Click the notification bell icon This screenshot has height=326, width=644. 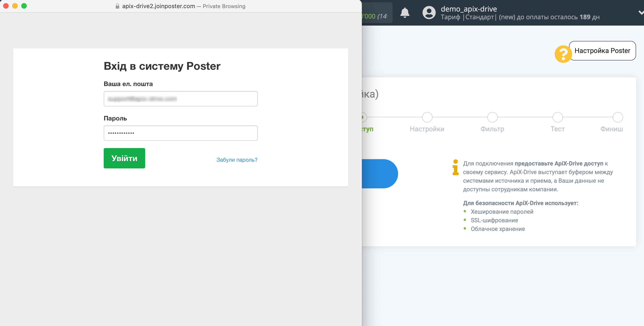[x=405, y=12]
